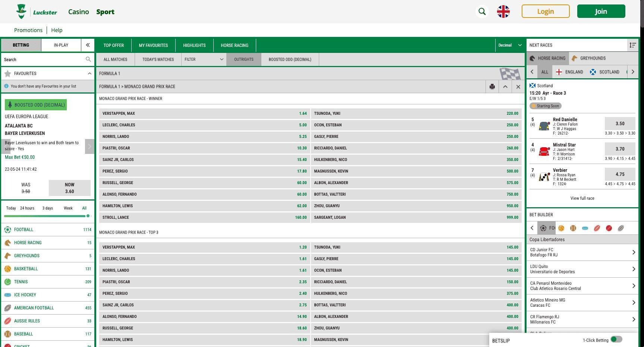Select the basketball icon in Bet Builder
This screenshot has height=347, width=644.
(x=561, y=228)
